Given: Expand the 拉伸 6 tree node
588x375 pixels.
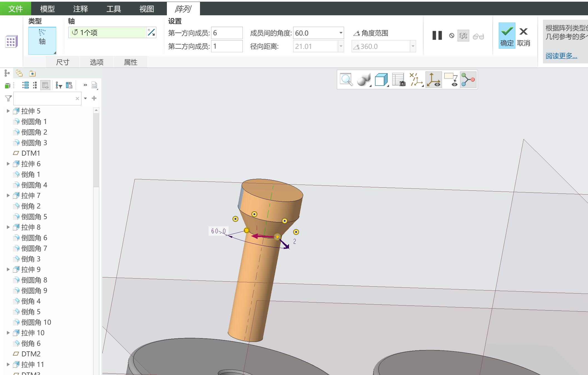Looking at the screenshot, I should click(x=8, y=164).
